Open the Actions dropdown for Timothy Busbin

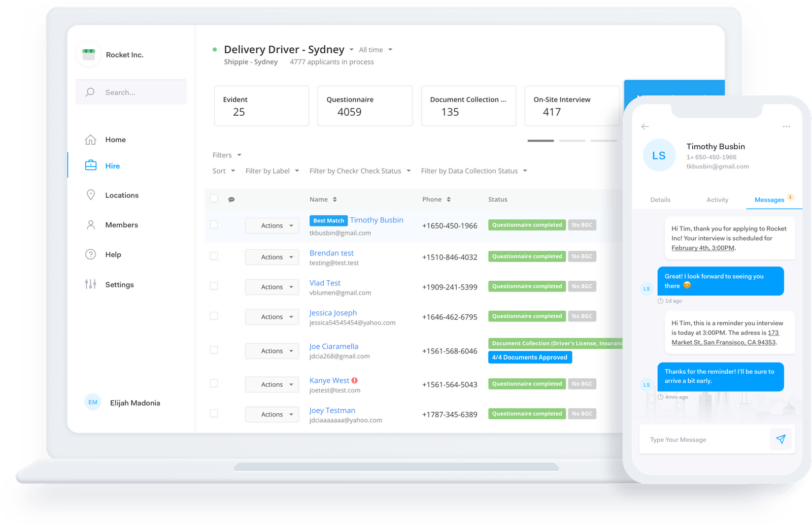272,225
